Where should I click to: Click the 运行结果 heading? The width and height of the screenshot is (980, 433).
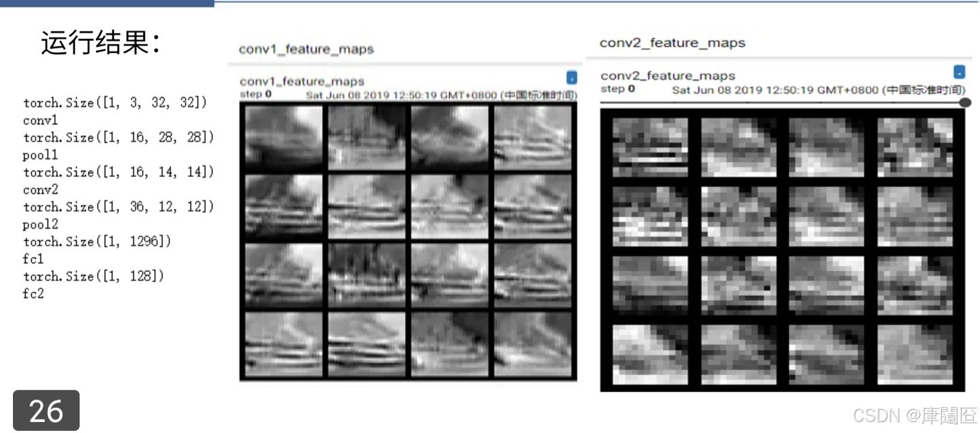tap(101, 44)
